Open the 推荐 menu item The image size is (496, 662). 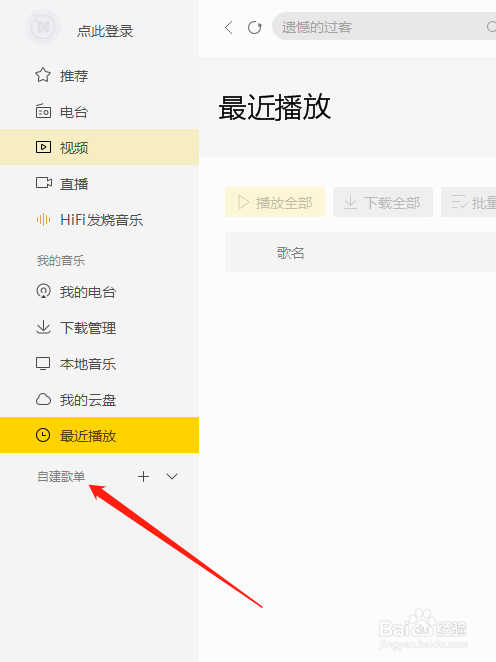coord(74,76)
